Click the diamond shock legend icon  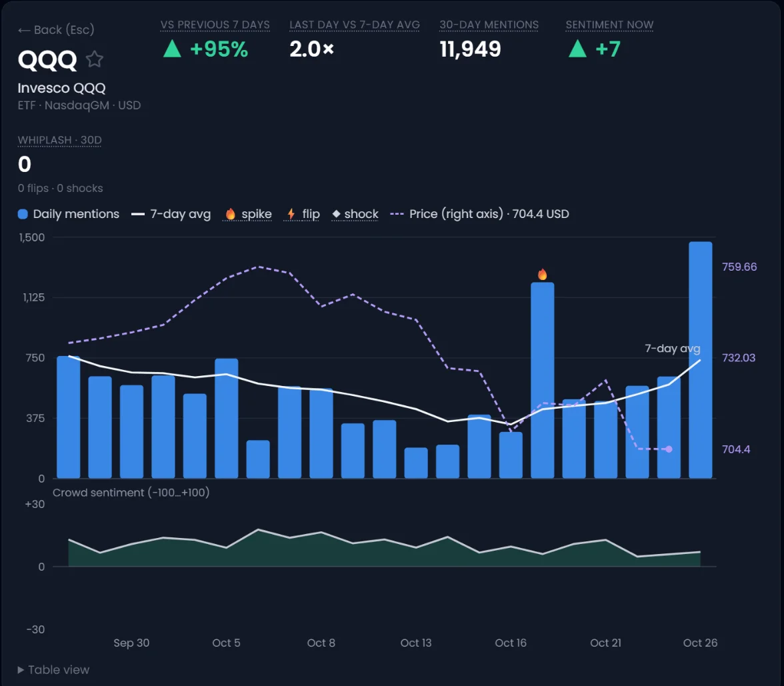click(x=336, y=214)
